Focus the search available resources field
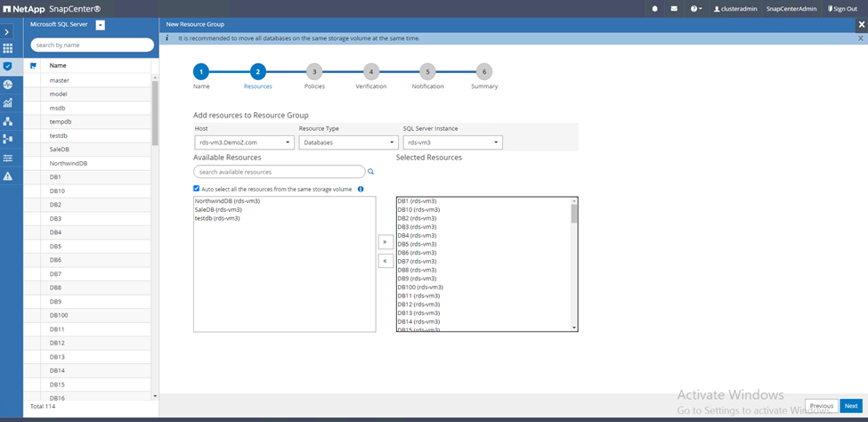This screenshot has height=422, width=868. (x=280, y=172)
